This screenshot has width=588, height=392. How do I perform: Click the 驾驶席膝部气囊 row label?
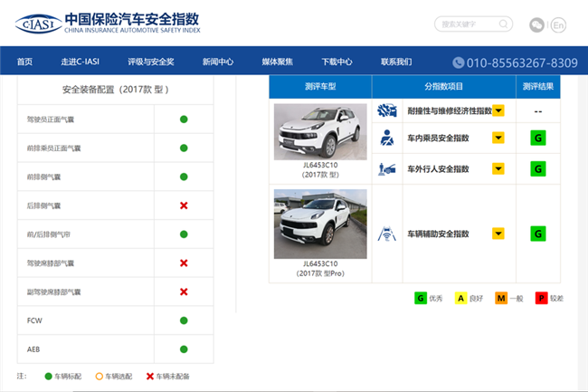tap(51, 263)
